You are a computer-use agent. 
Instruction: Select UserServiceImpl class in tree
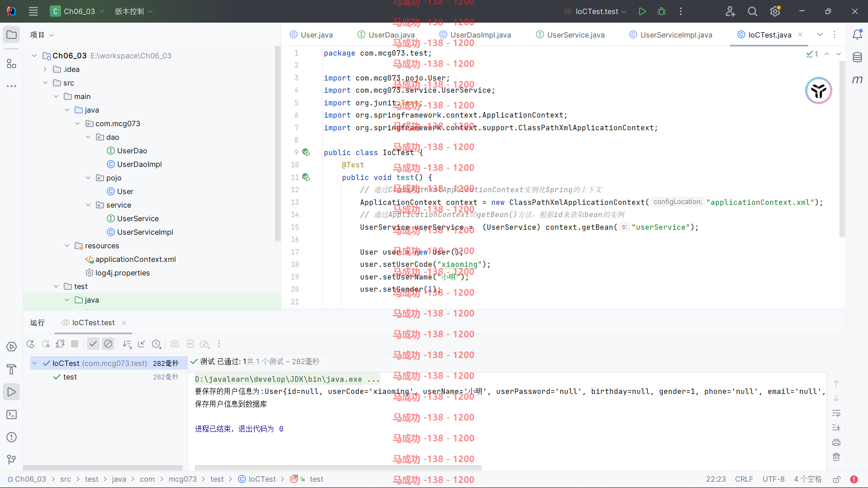(140, 232)
